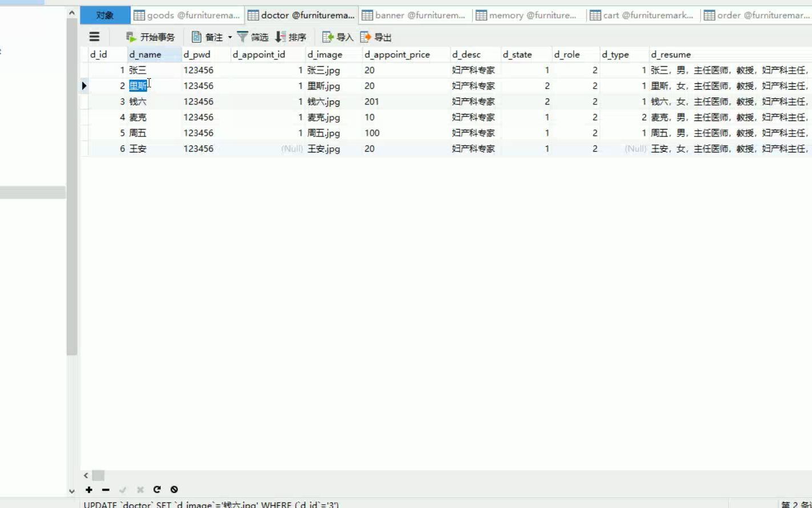Click the appoint price cell 201
Viewport: 812px width, 508px height.
(406, 102)
